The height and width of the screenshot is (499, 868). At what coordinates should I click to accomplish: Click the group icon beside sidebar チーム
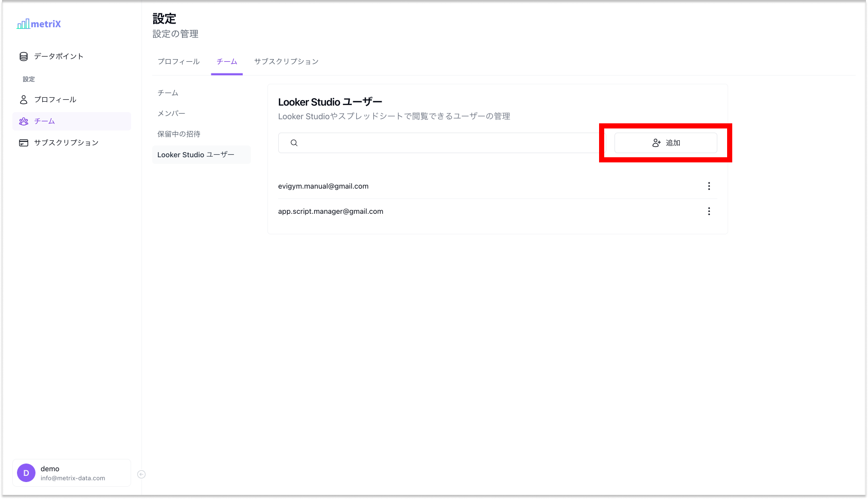coord(24,121)
